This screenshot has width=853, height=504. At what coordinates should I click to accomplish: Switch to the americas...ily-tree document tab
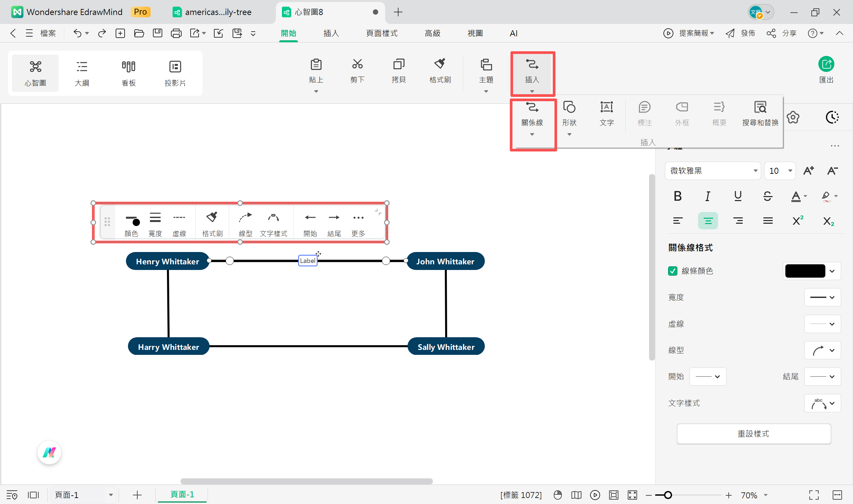tap(218, 12)
